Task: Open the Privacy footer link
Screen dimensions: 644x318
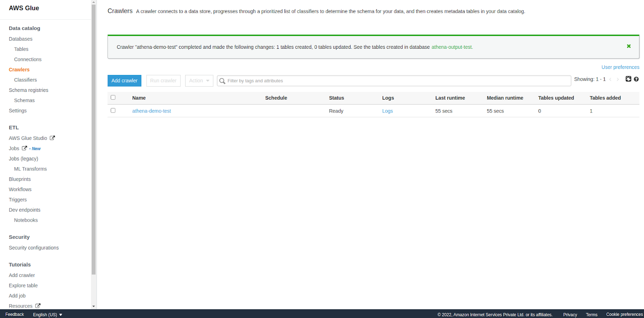Action: 570,315
